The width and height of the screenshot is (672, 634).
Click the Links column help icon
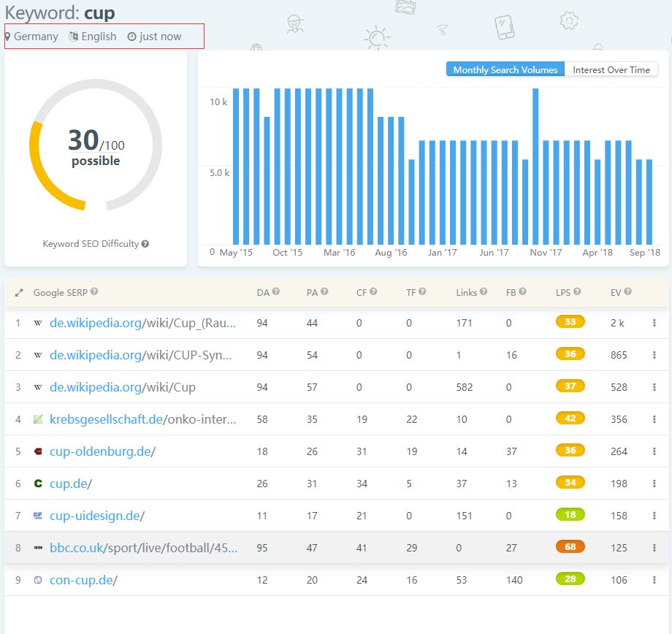tap(484, 292)
